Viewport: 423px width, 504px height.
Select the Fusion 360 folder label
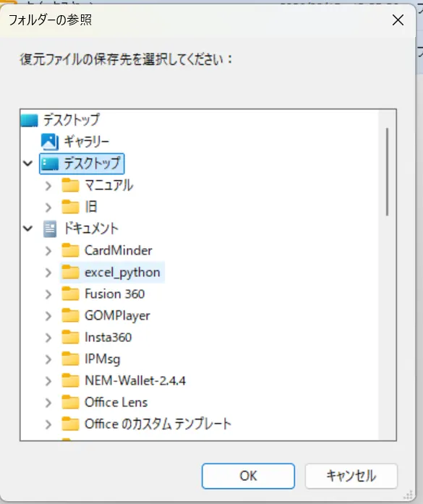tap(114, 294)
